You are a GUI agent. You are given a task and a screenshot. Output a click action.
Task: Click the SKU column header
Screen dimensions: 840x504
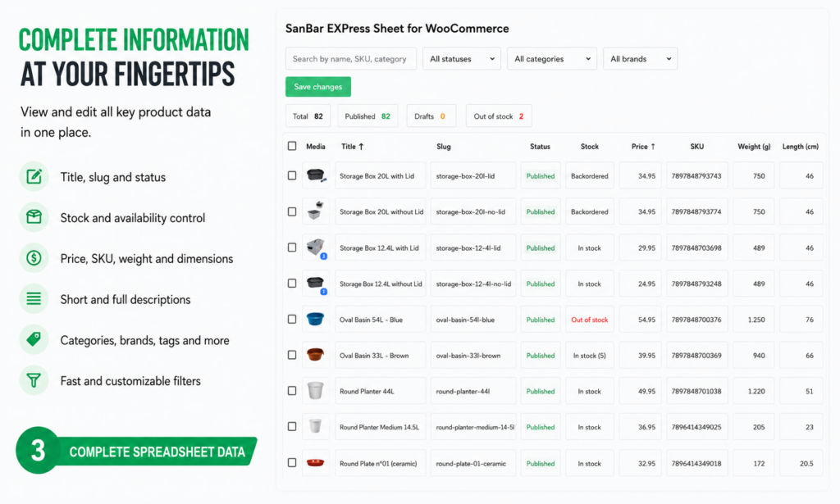coord(697,146)
